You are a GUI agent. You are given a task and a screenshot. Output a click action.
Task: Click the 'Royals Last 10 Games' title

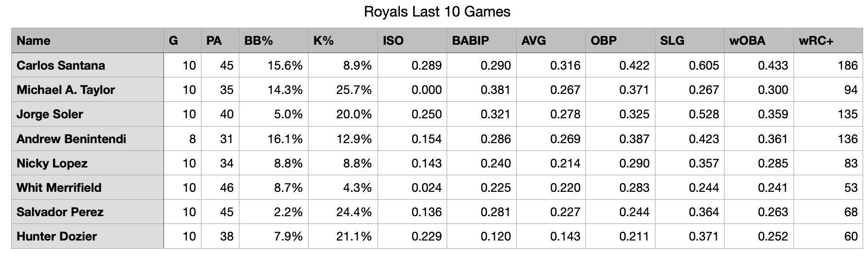(437, 12)
